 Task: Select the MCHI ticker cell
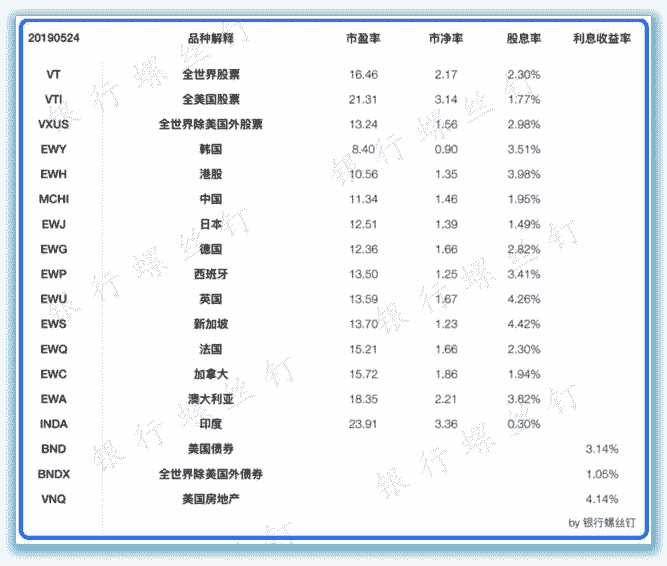tap(54, 199)
